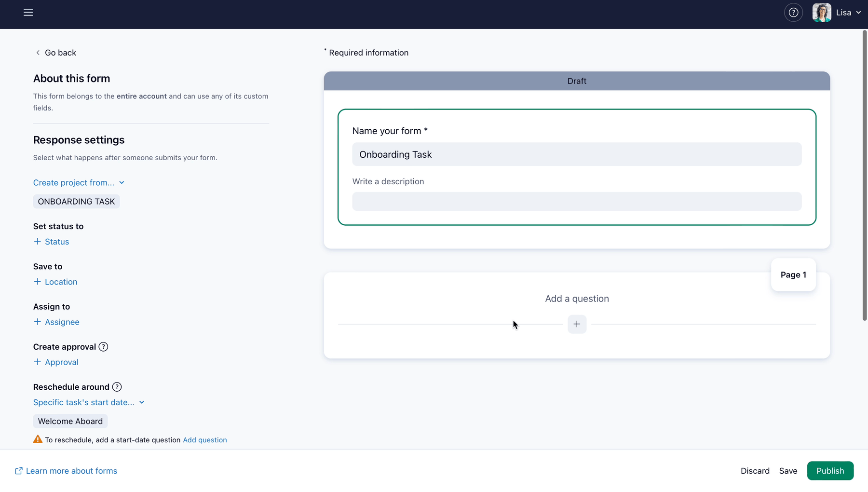Viewport: 868px width, 492px height.
Task: Click the plus icon to add a question
Action: click(x=577, y=324)
